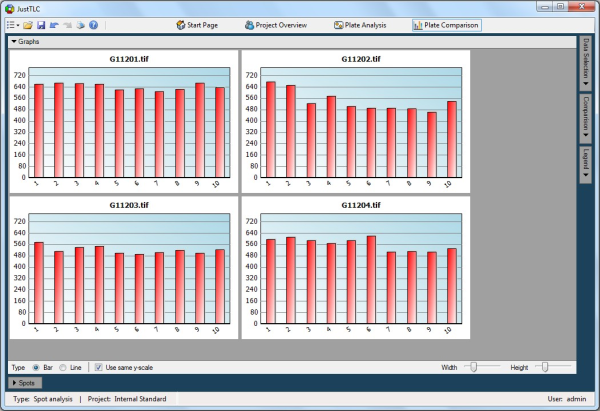The image size is (600, 411).
Task: Open the list menu icon in toolbar
Action: pos(13,25)
